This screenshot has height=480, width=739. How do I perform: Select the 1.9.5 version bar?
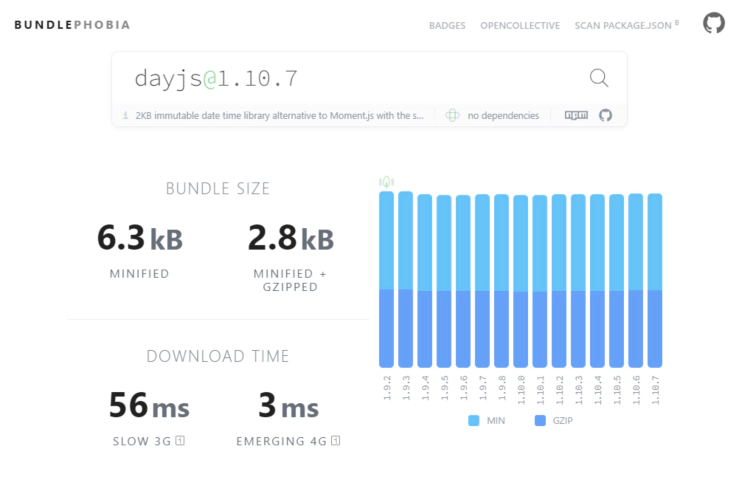[x=444, y=281]
